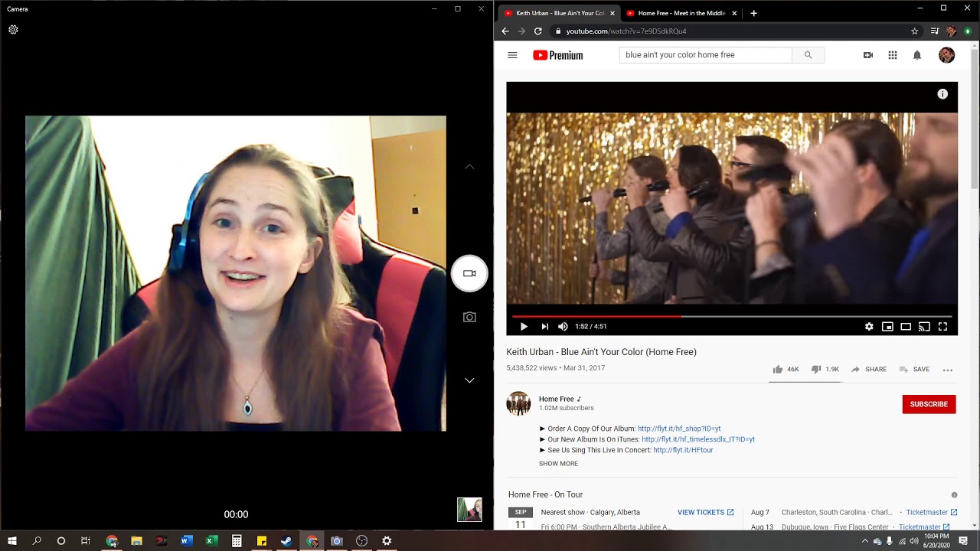Open Windows taskbar search

tap(37, 541)
